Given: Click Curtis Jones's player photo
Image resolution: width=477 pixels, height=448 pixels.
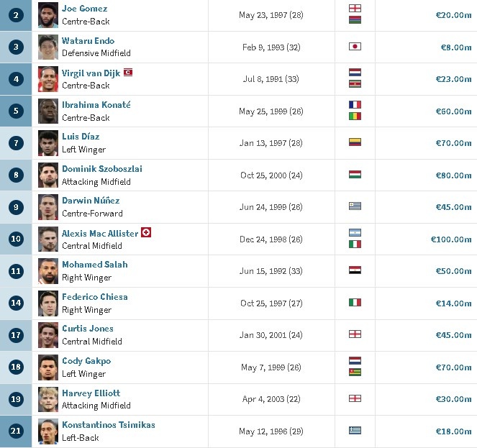Looking at the screenshot, I should pyautogui.click(x=48, y=335).
